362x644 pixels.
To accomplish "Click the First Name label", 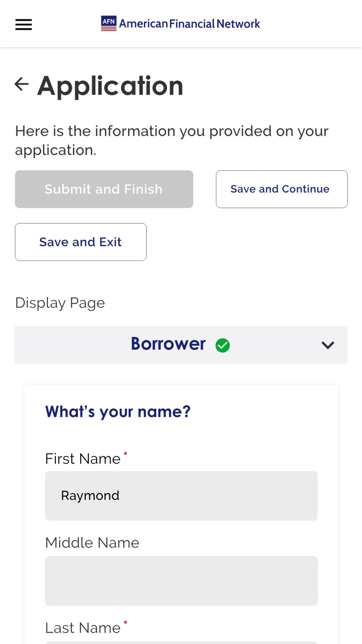I will [83, 459].
